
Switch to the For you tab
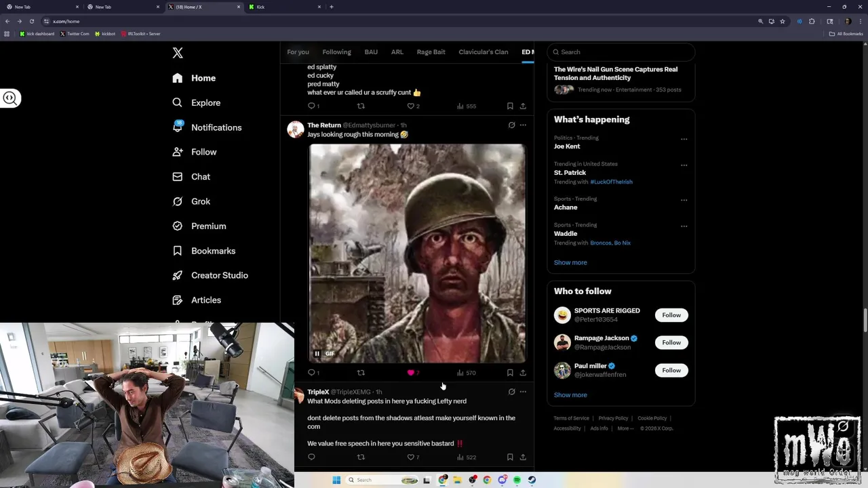click(298, 52)
